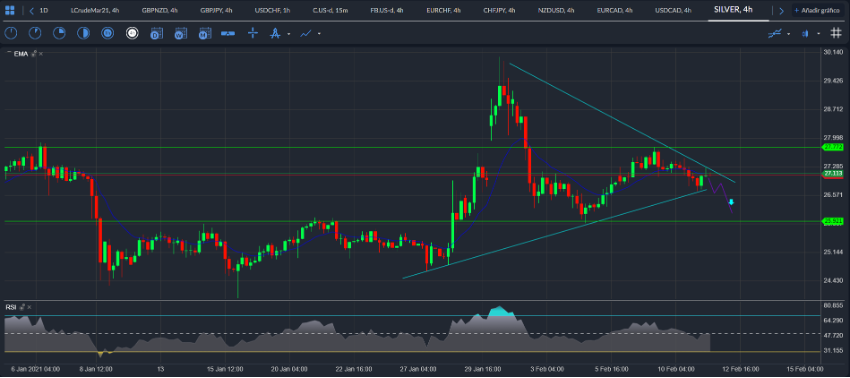Click the 30.140 price axis label
Image resolution: width=850 pixels, height=378 pixels.
pyautogui.click(x=832, y=53)
